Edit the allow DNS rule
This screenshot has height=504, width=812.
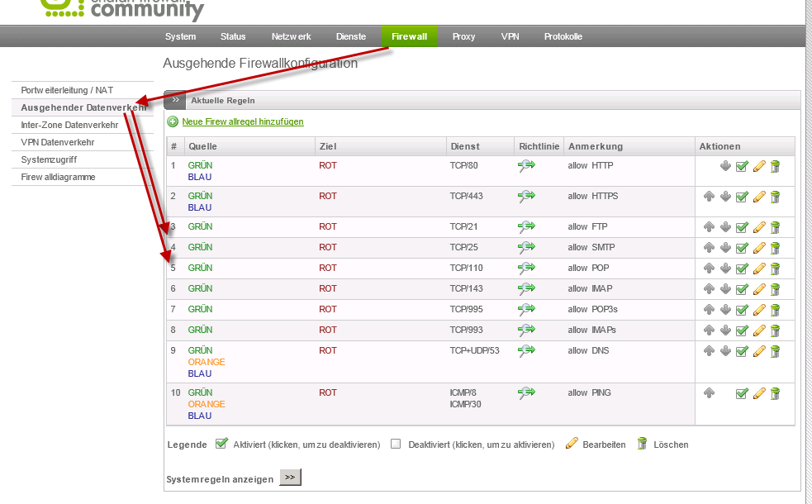coord(758,352)
